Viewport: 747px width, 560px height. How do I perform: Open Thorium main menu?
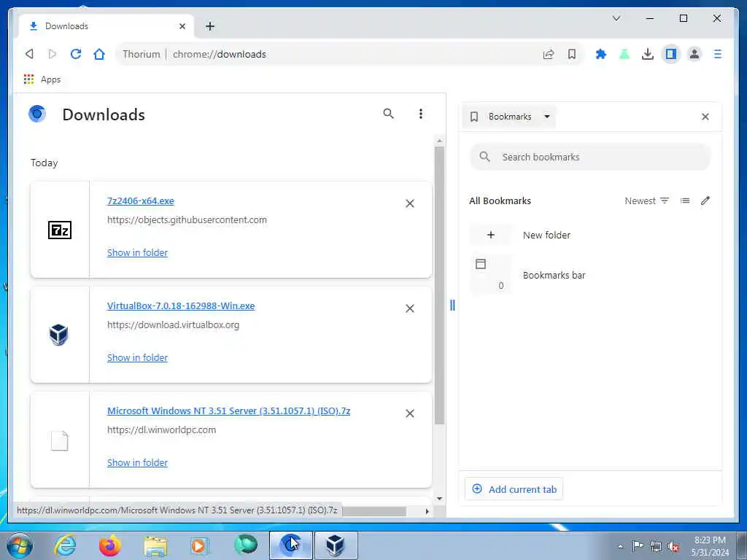718,54
